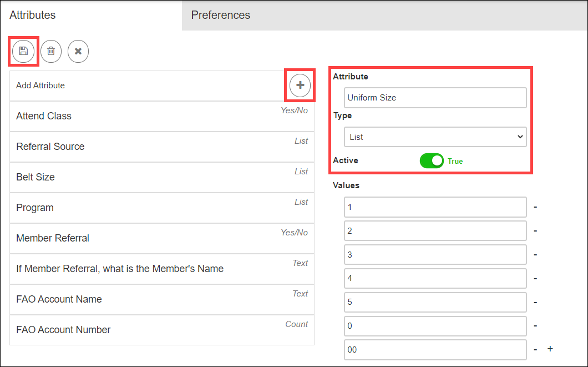Screen dimensions: 588x367
Task: Remove value 4 with its minus sign
Action: click(535, 278)
